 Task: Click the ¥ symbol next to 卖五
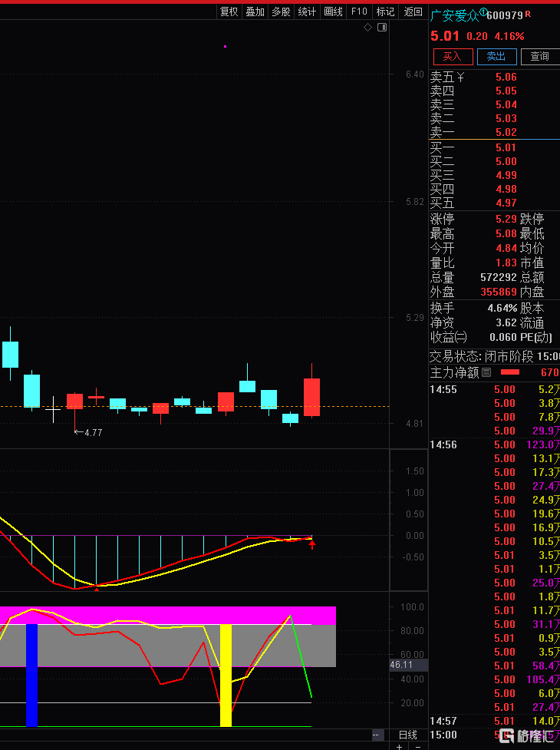(x=460, y=77)
